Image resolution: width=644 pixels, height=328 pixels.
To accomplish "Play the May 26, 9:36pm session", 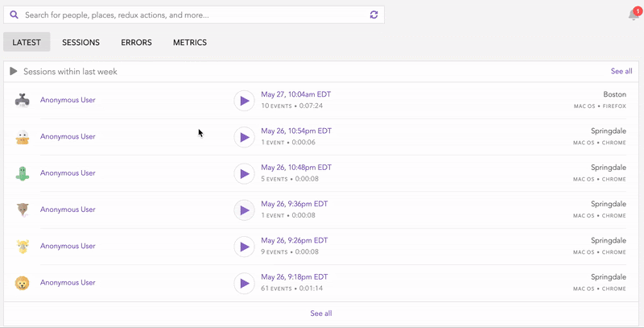I will tap(244, 210).
